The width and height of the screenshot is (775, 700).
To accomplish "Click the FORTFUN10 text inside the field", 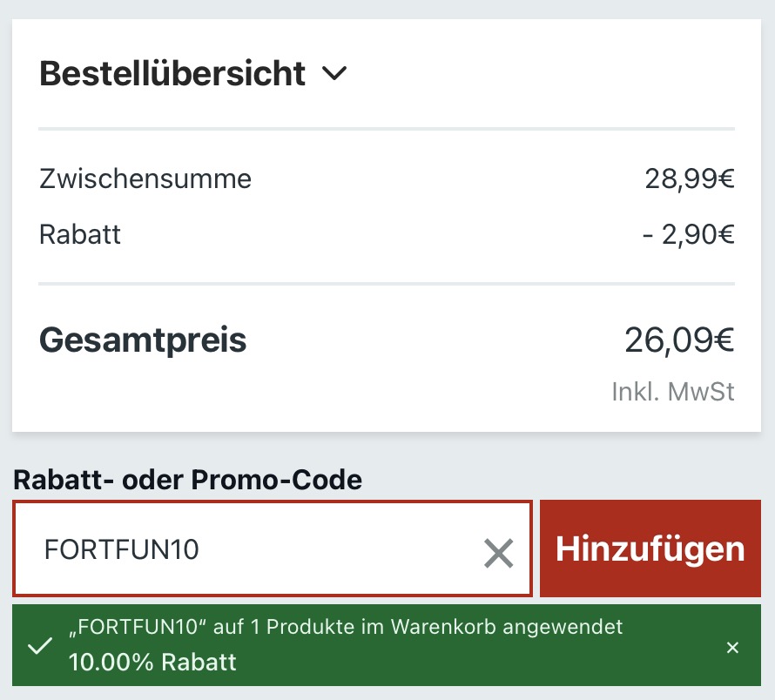I will [x=122, y=549].
